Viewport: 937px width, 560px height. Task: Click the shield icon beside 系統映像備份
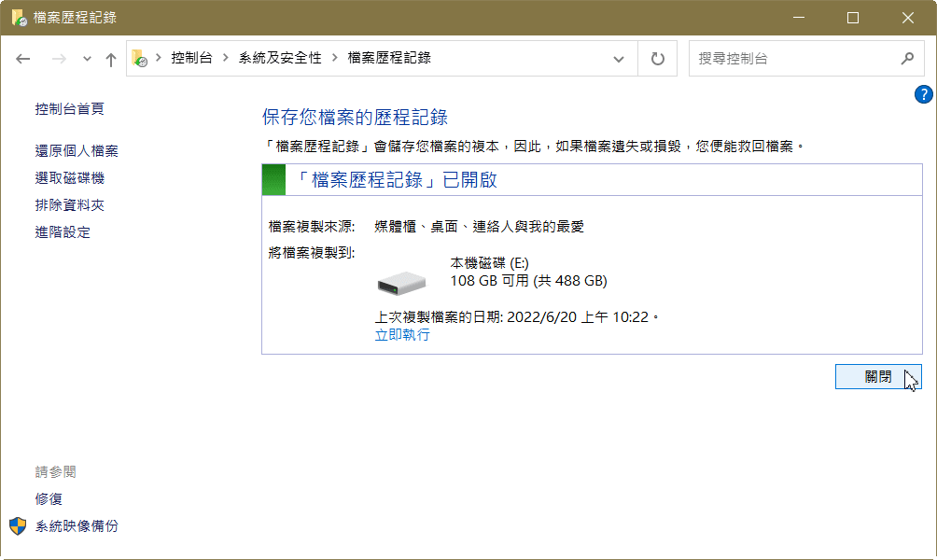tap(18, 526)
